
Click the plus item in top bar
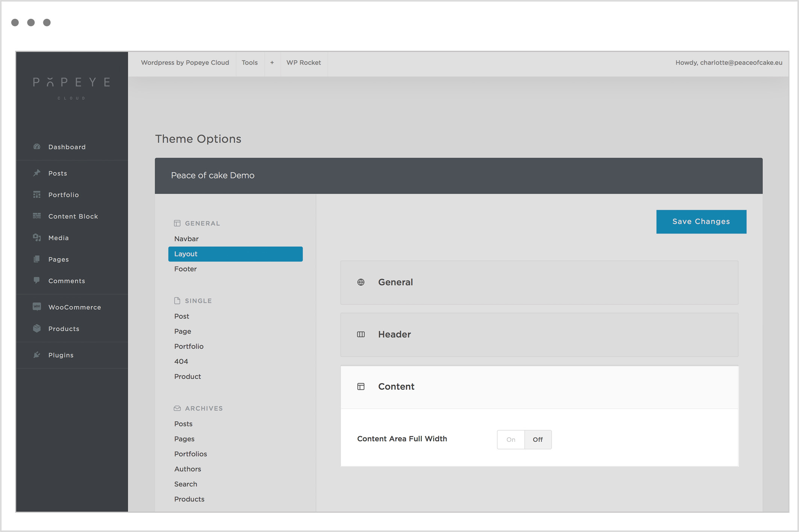[272, 63]
